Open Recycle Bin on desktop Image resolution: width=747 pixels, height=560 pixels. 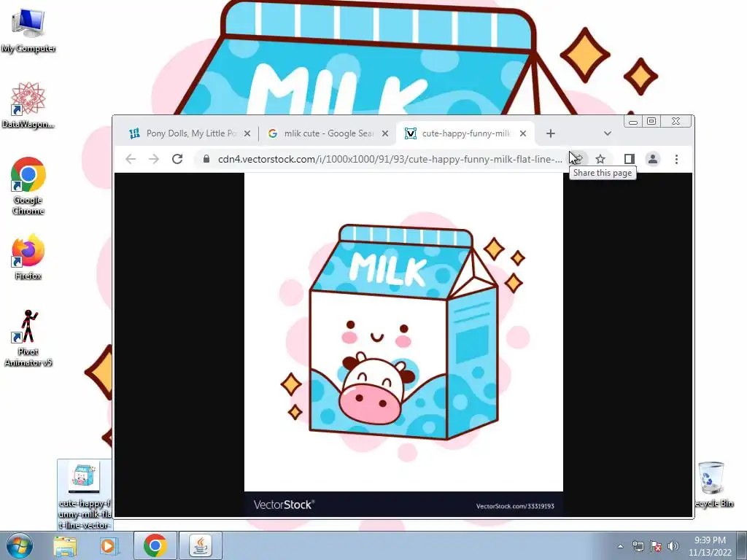[x=712, y=484]
